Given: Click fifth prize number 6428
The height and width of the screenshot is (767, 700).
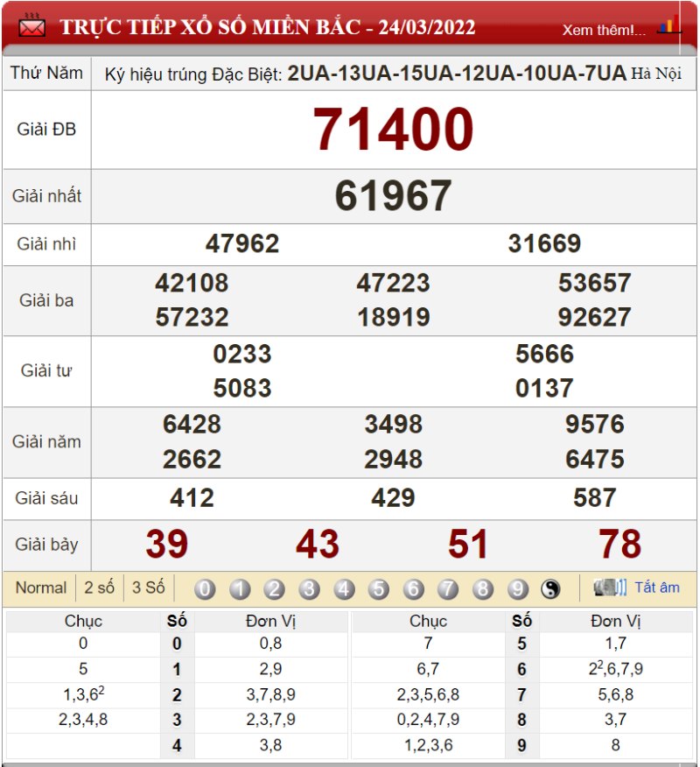Looking at the screenshot, I should (x=192, y=424).
